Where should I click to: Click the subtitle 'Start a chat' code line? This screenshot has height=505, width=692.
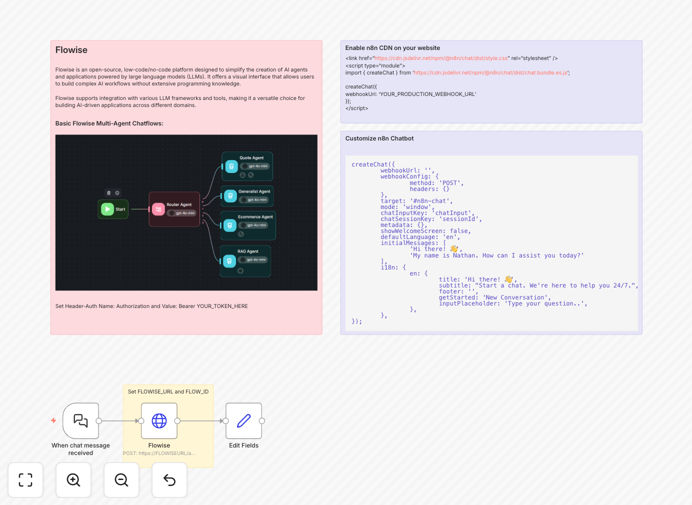click(x=538, y=286)
